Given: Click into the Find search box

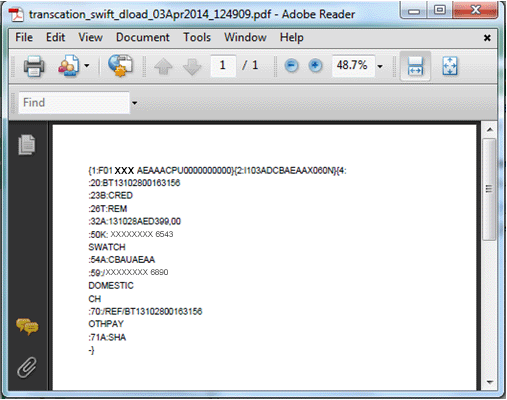Looking at the screenshot, I should 74,103.
